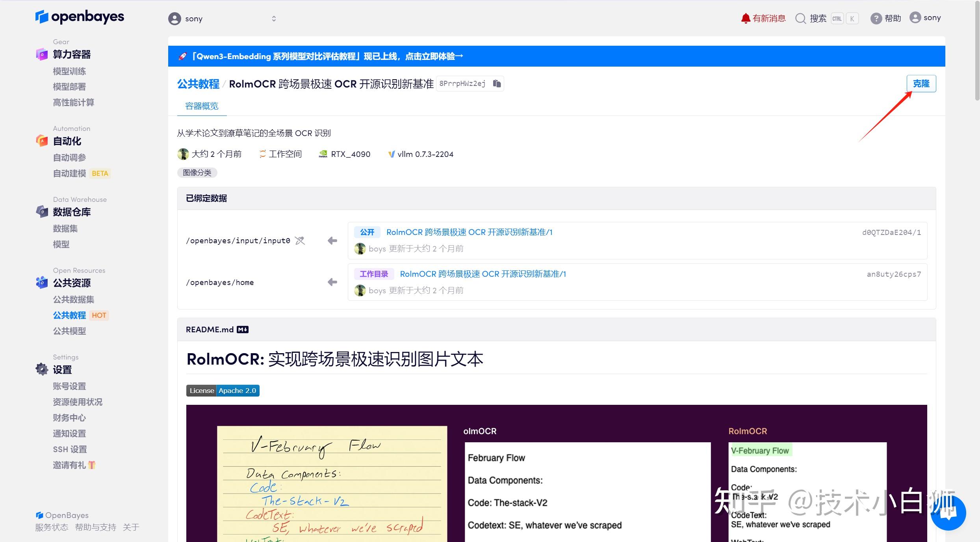The width and height of the screenshot is (980, 542).
Task: Open the 帮助 help question-mark icon
Action: pos(875,18)
